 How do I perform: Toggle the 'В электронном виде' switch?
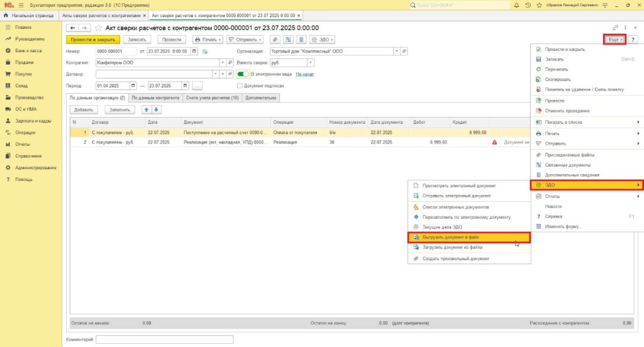[x=243, y=74]
